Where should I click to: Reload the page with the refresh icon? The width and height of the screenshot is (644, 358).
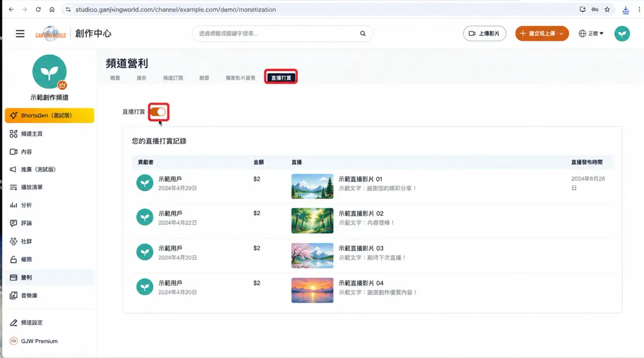click(38, 9)
